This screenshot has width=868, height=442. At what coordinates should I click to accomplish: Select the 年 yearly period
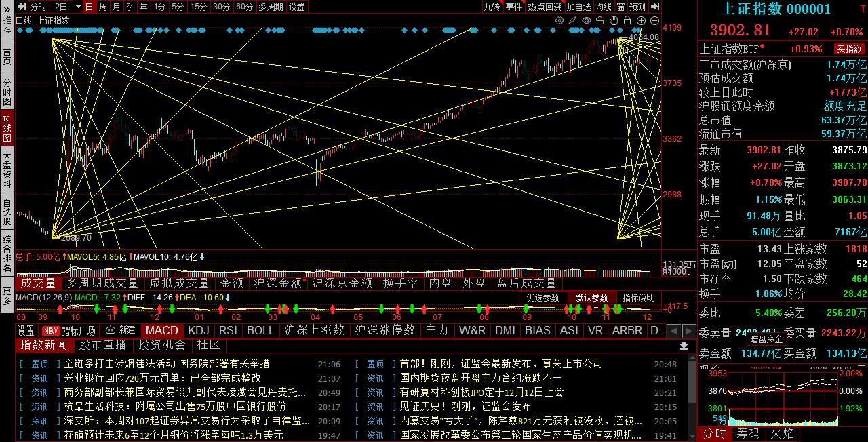coord(143,7)
